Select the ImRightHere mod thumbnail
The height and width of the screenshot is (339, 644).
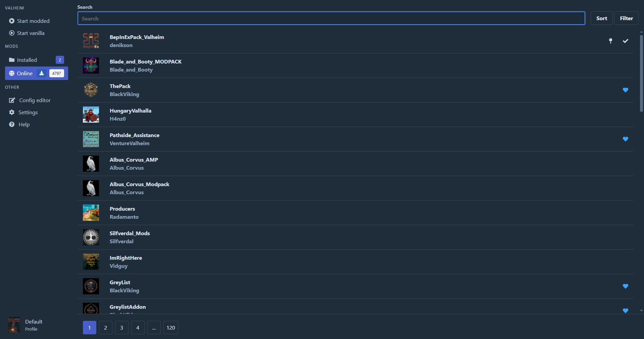tap(91, 262)
